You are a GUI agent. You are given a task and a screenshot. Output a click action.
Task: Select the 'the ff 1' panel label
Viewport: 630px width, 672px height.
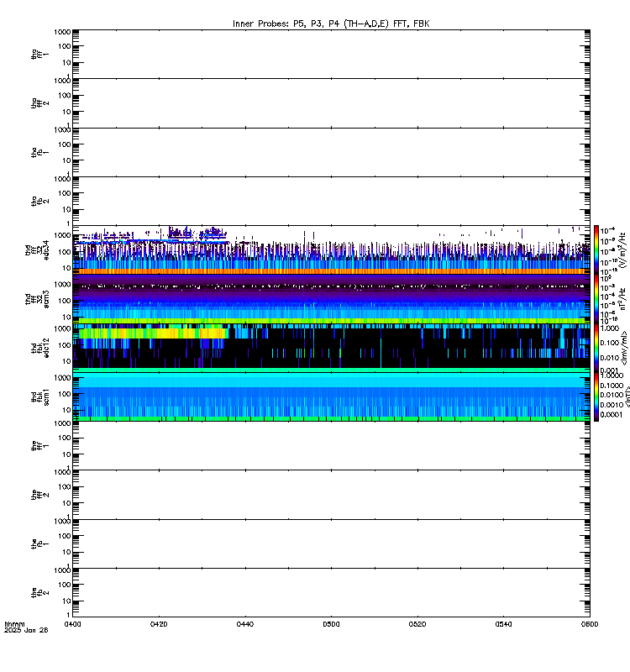click(x=39, y=446)
